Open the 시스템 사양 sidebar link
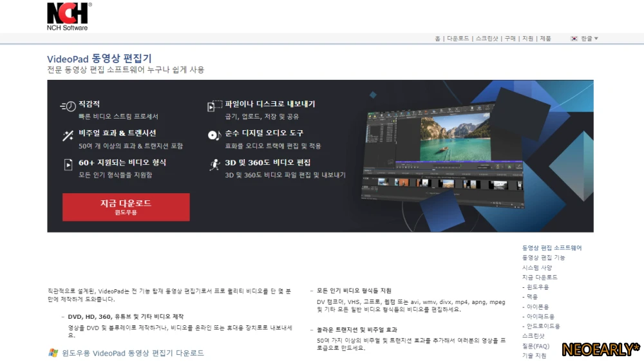 tap(537, 267)
